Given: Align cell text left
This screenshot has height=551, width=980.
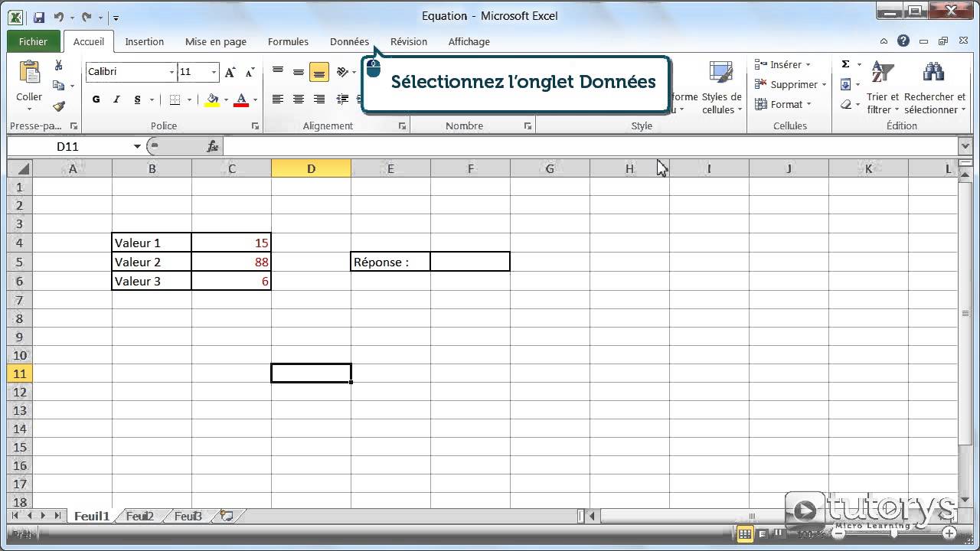Looking at the screenshot, I should pyautogui.click(x=278, y=99).
